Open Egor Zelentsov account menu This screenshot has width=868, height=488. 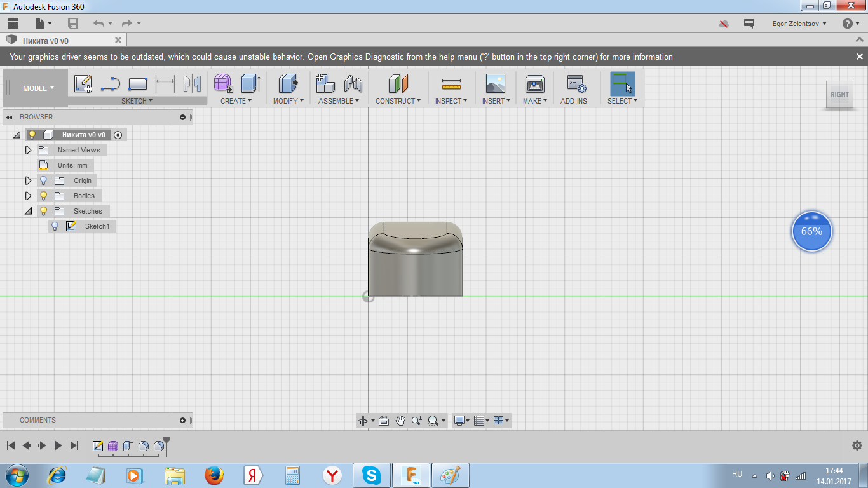799,24
